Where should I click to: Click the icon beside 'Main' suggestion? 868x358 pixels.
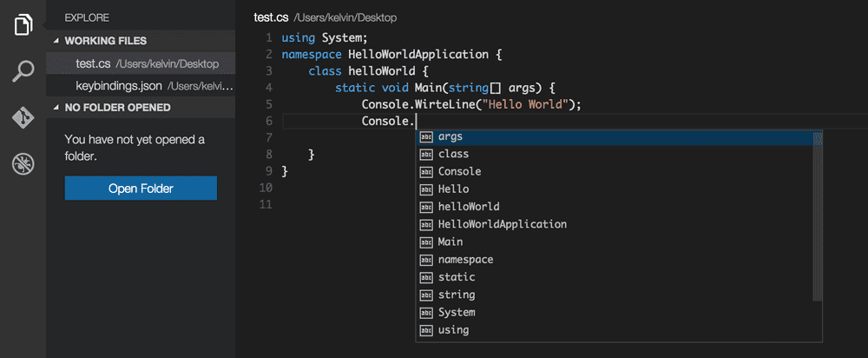coord(426,242)
